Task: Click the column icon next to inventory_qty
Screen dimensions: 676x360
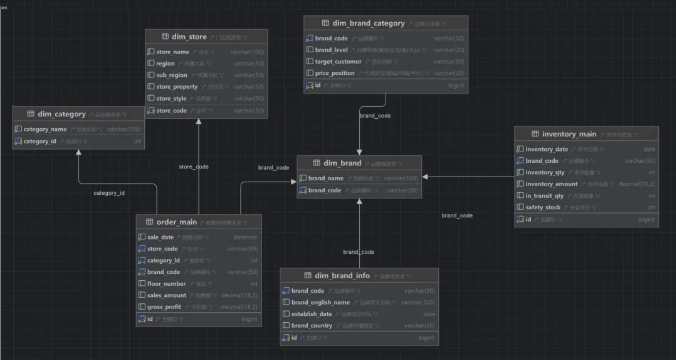Action: click(520, 172)
